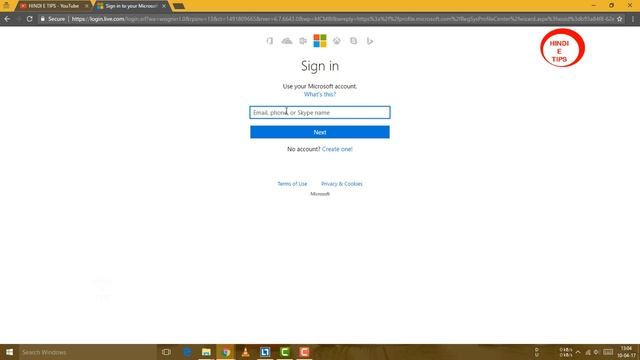Open Chrome's three-dot menu
Viewport: 640px width, 360px height.
click(x=633, y=19)
